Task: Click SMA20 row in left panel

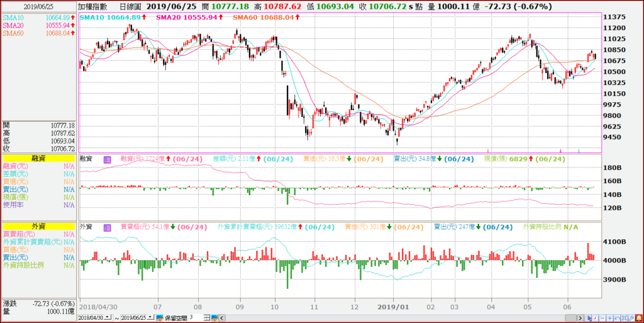Action: point(38,25)
